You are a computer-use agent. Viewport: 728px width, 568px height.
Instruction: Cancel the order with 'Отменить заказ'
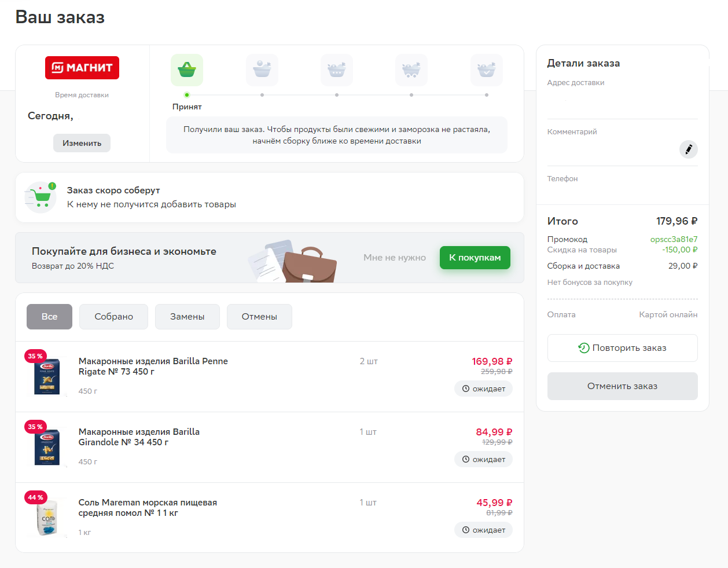click(623, 386)
